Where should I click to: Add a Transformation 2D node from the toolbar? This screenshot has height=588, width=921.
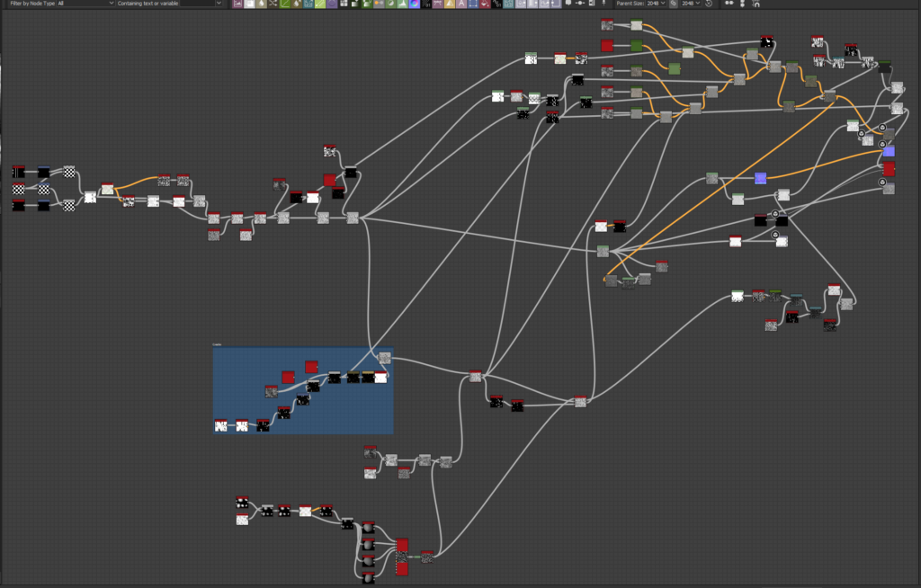[x=472, y=4]
